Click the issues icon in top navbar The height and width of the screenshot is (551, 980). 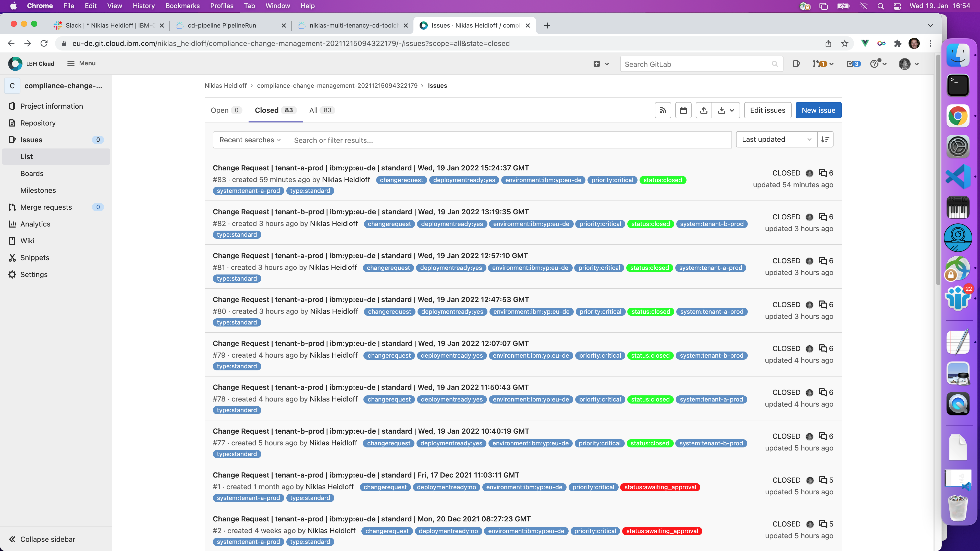[x=797, y=64]
